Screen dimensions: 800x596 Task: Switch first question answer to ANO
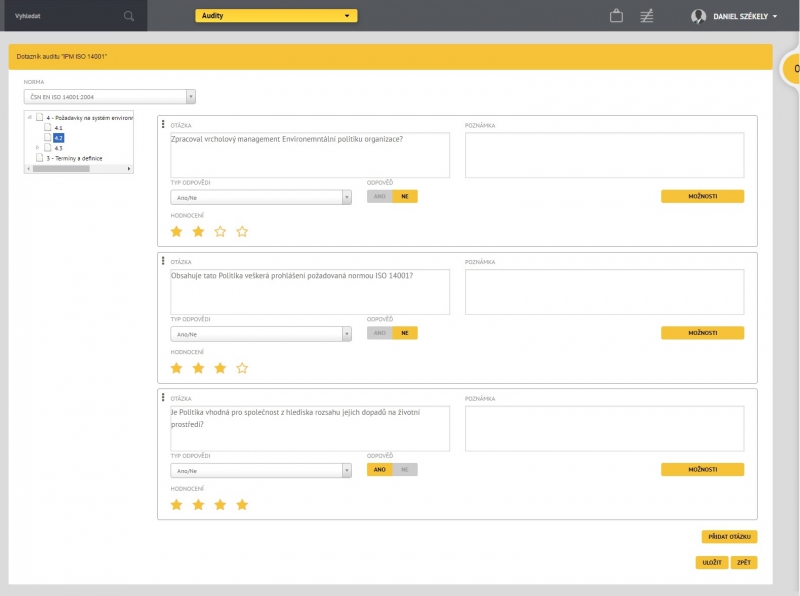(x=380, y=197)
